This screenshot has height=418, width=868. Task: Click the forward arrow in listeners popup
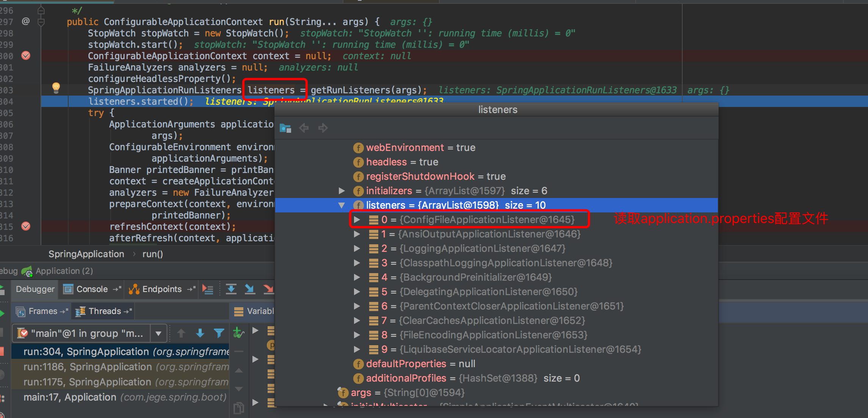323,128
